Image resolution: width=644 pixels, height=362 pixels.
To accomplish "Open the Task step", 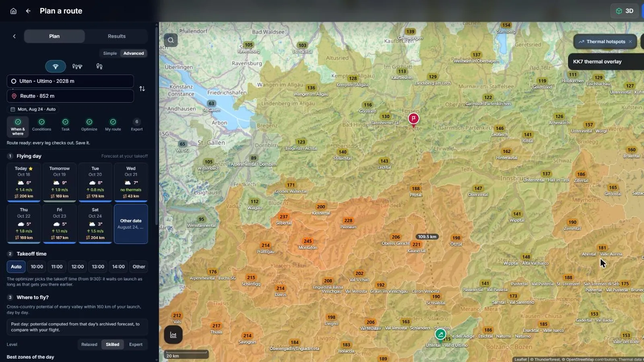I will (x=65, y=125).
